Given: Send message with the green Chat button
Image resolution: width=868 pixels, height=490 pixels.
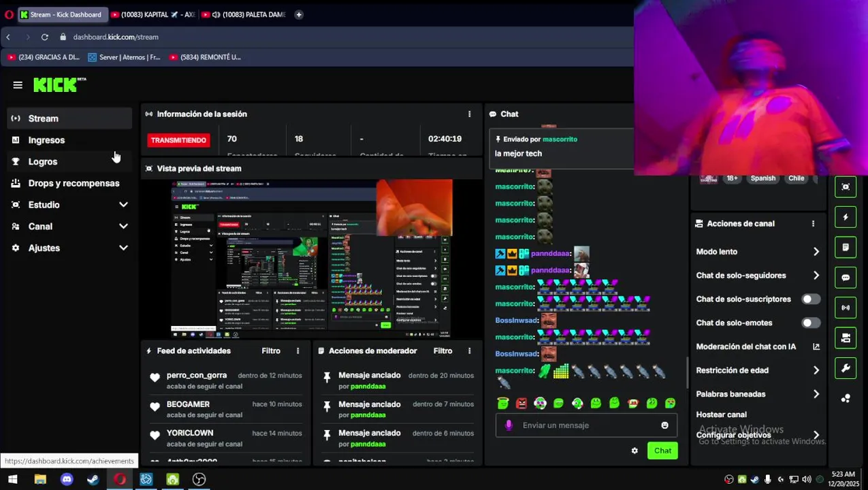Looking at the screenshot, I should click(x=662, y=451).
